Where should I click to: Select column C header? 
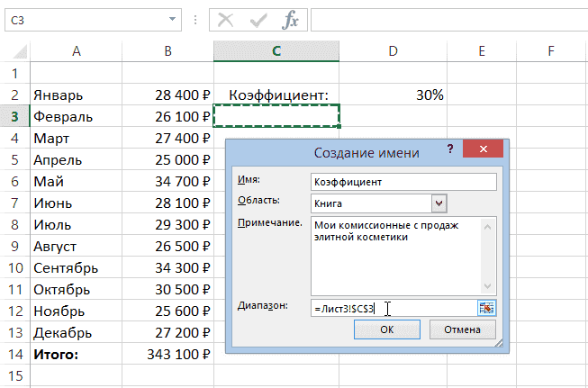(x=276, y=51)
